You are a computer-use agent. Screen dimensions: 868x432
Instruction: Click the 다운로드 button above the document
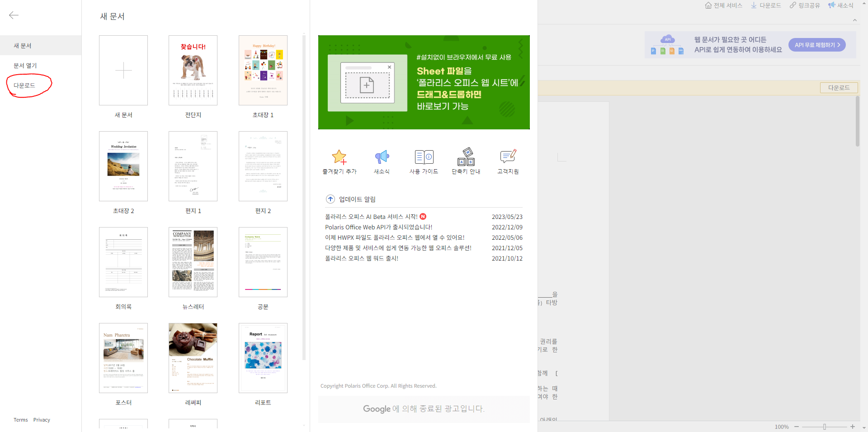[x=839, y=87]
